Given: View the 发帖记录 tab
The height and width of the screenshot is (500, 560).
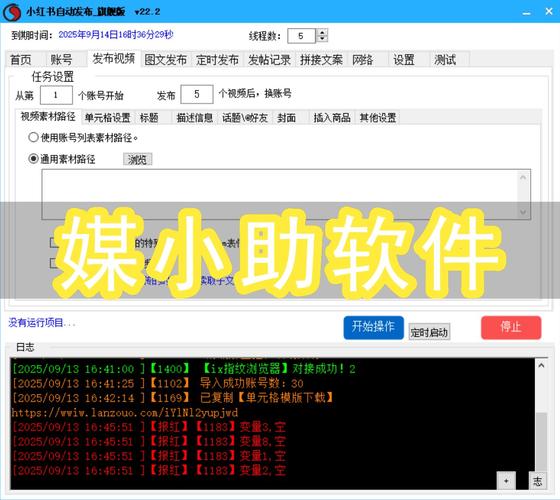Looking at the screenshot, I should coord(270,60).
